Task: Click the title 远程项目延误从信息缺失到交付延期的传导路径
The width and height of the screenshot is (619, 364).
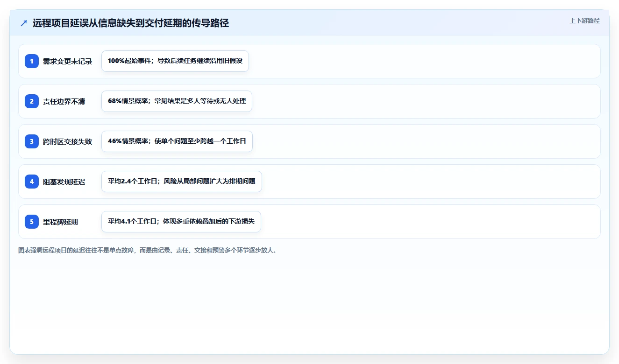Action: point(131,23)
